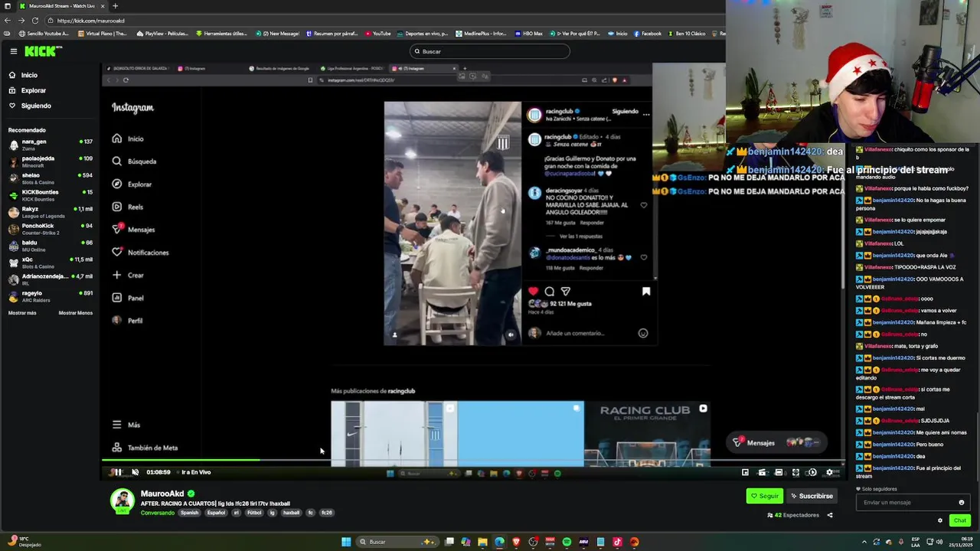The height and width of the screenshot is (551, 980).
Task: Open Explorar in the Kick sidebar
Action: 33,90
